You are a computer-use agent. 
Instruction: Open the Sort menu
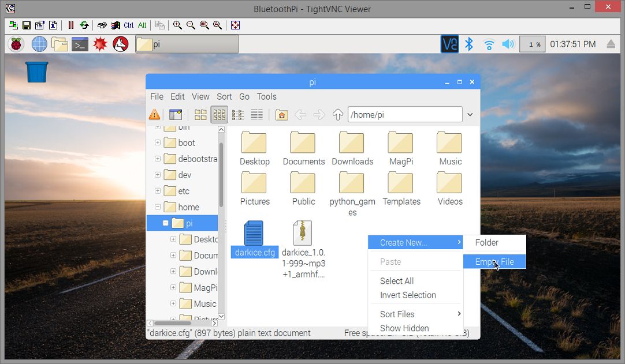(224, 97)
